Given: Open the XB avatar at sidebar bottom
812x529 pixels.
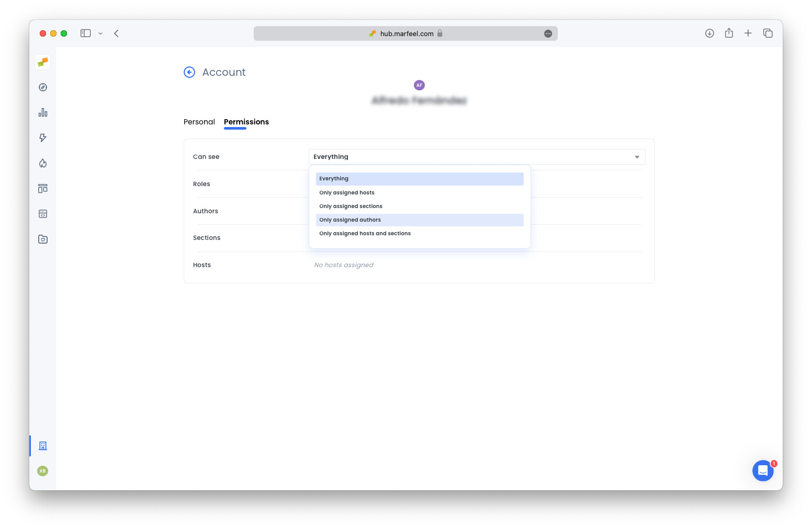Looking at the screenshot, I should click(x=42, y=471).
